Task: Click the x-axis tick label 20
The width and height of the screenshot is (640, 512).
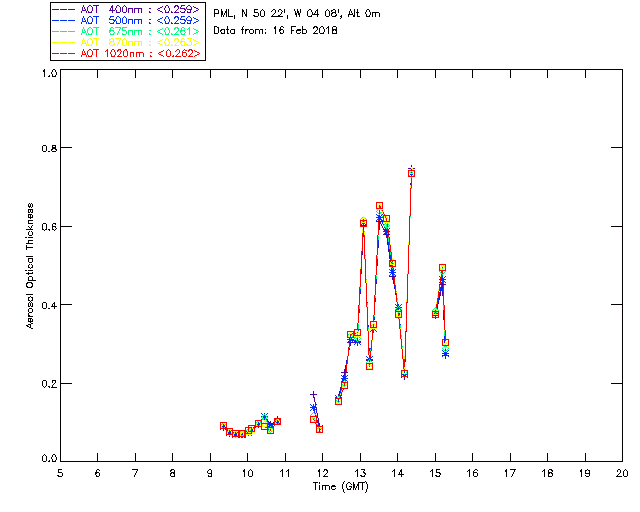Action: point(622,473)
